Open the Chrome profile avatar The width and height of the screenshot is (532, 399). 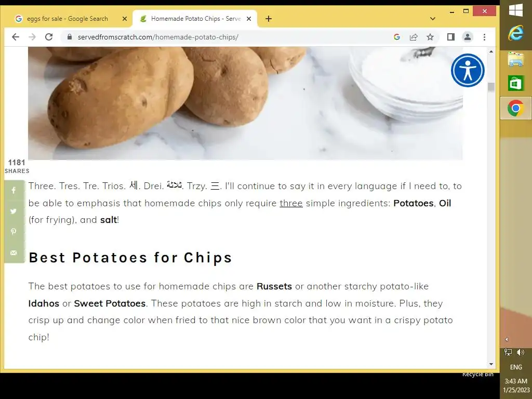468,37
